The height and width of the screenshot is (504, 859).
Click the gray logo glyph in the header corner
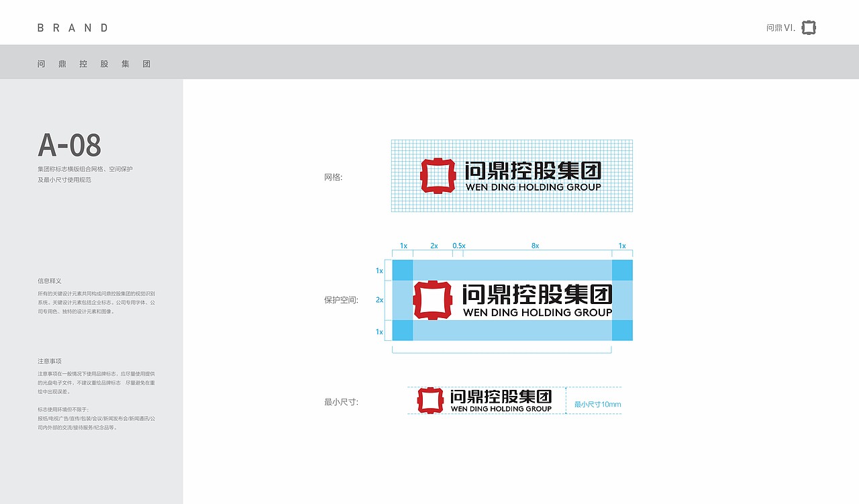pos(808,28)
